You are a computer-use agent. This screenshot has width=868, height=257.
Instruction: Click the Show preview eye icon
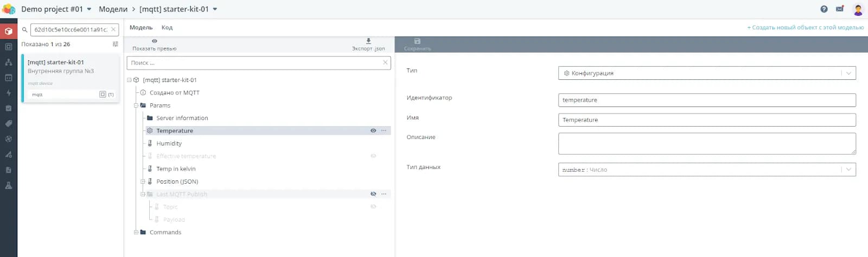point(155,41)
